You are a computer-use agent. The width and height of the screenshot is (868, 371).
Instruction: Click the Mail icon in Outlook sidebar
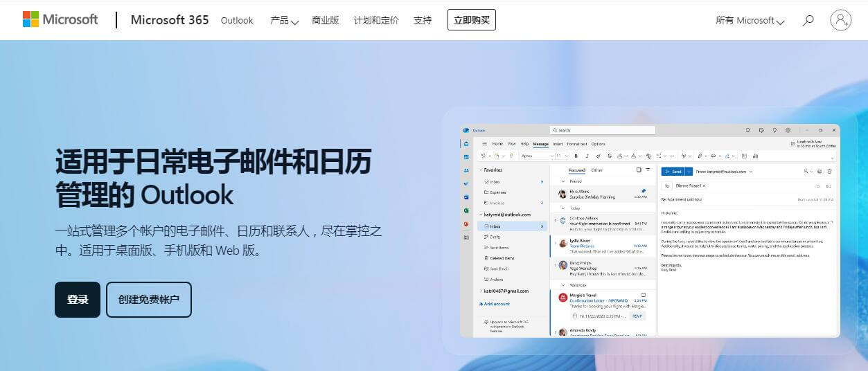(466, 144)
